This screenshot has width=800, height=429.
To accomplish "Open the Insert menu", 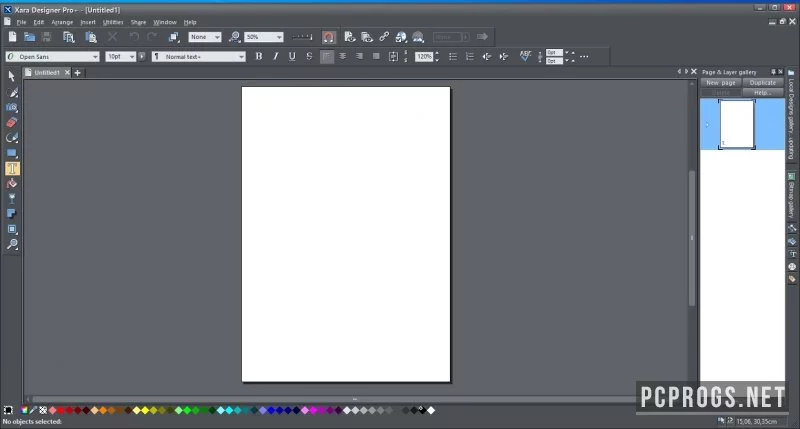I will pos(88,22).
